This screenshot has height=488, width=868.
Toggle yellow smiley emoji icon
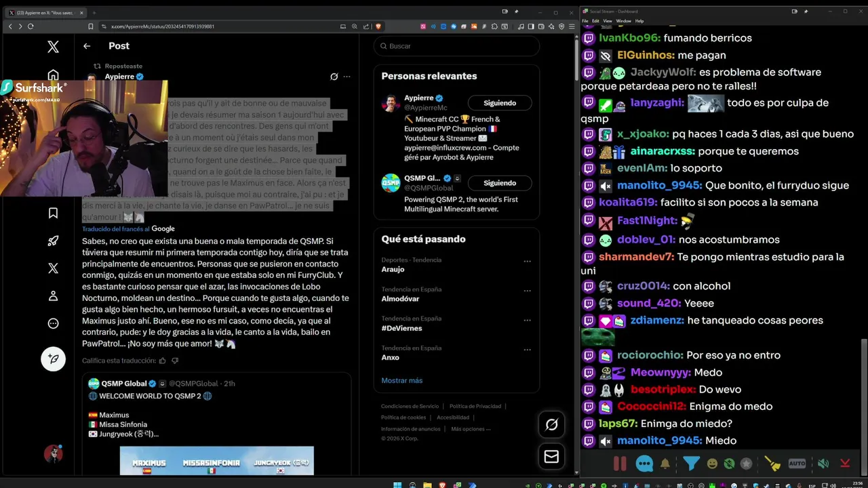click(x=712, y=464)
